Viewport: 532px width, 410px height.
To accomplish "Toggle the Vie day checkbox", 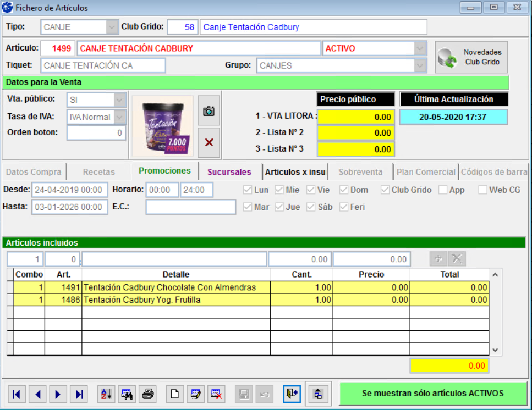I will tap(310, 190).
